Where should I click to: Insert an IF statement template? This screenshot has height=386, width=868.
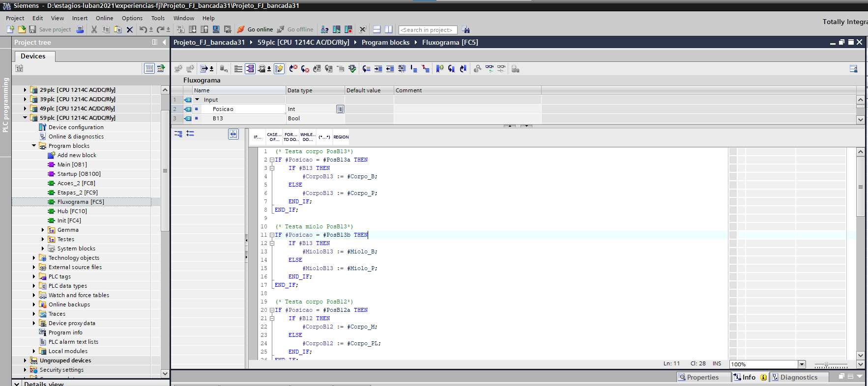coord(258,137)
